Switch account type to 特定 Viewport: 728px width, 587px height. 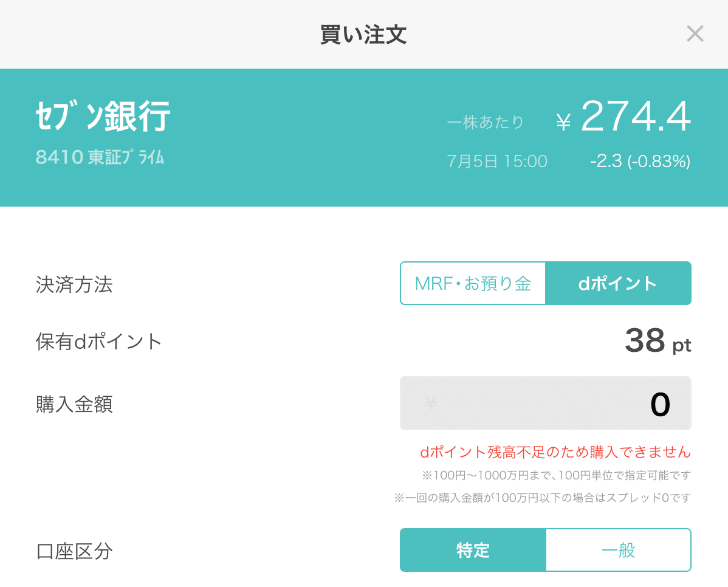[x=473, y=549]
